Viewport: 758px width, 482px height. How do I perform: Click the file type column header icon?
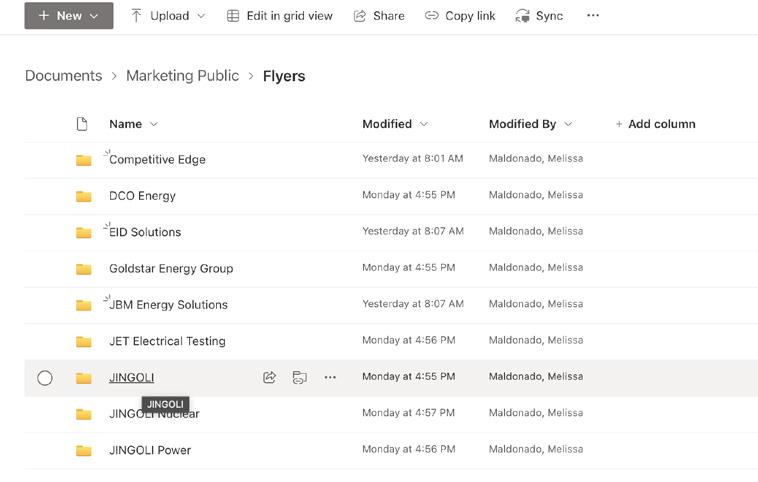coord(83,124)
